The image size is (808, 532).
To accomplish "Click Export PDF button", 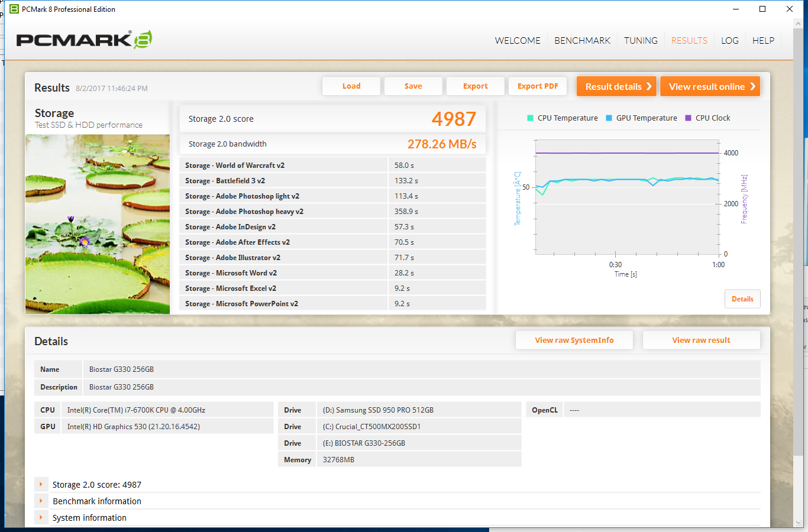I will tap(538, 86).
